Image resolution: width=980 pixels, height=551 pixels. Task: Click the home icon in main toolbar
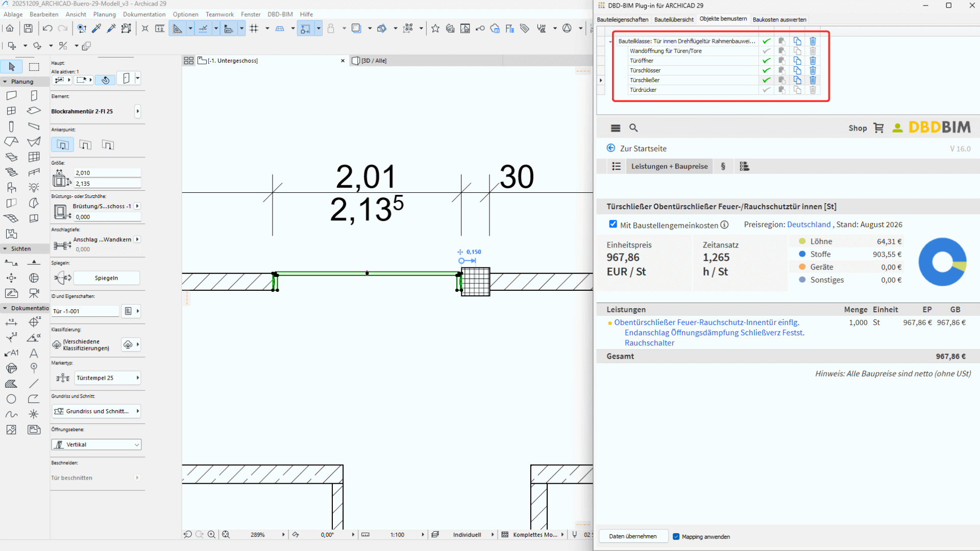point(10,29)
